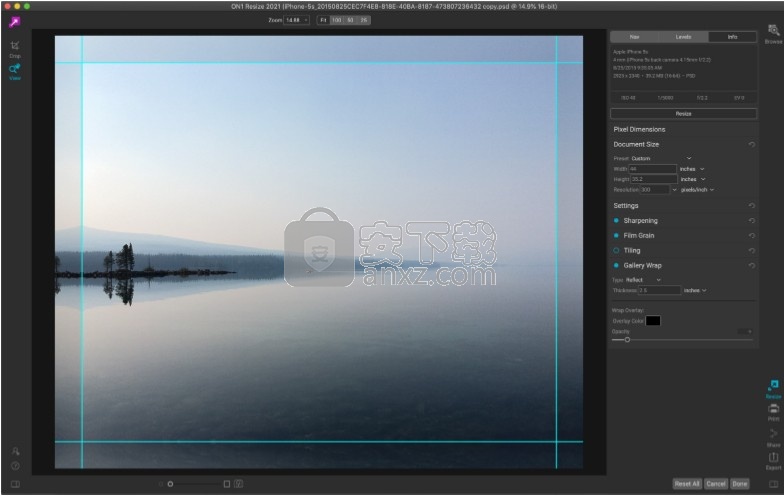Open pixels/inch units dropdown
Viewport: 784px width, 497px height.
click(697, 190)
